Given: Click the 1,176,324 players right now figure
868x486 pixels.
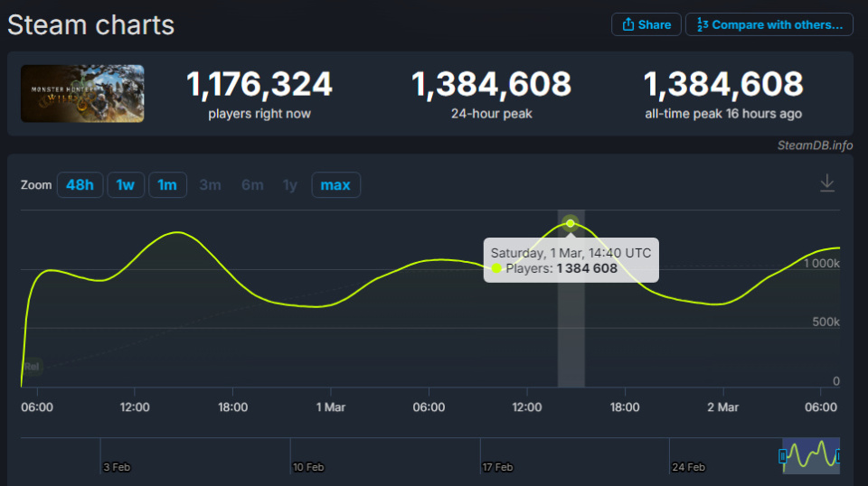Looking at the screenshot, I should click(x=259, y=84).
